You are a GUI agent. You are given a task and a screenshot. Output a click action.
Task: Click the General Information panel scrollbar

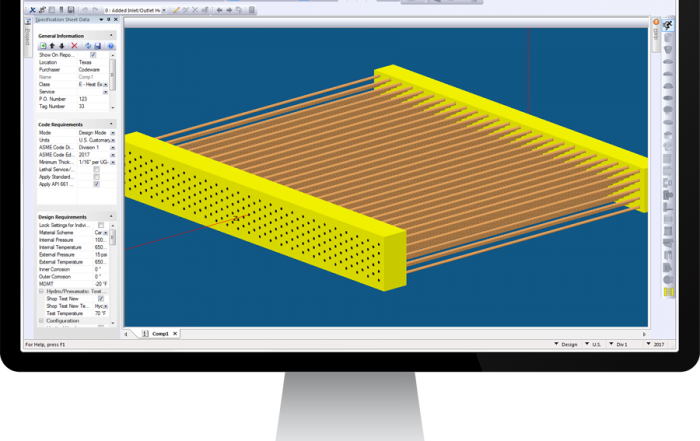click(x=113, y=75)
